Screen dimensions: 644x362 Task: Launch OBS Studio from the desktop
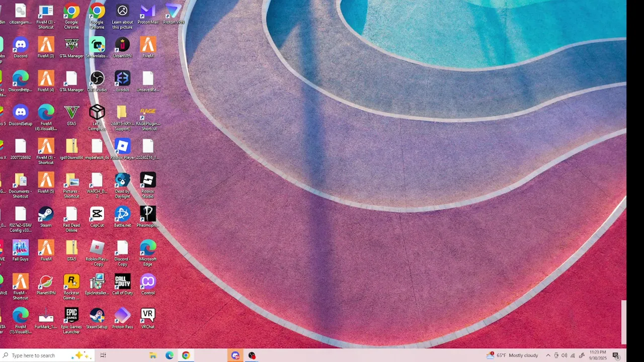click(x=97, y=82)
